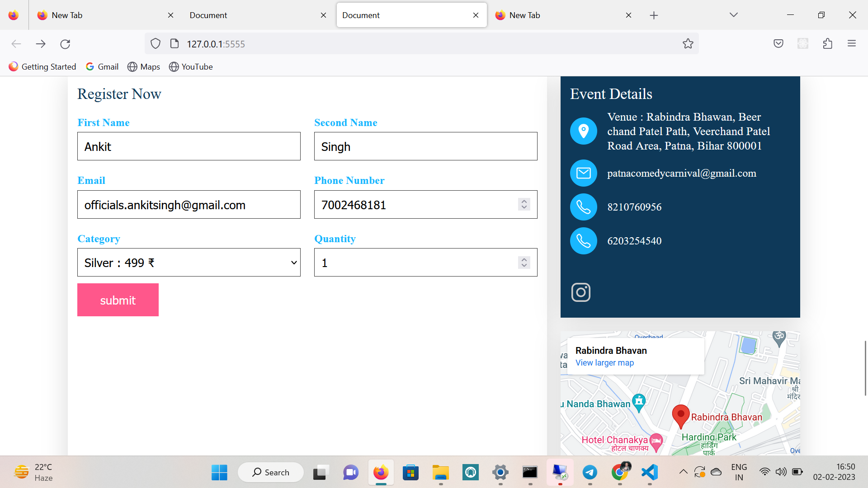
Task: Open Visual Studio Code from the taskbar
Action: [649, 472]
